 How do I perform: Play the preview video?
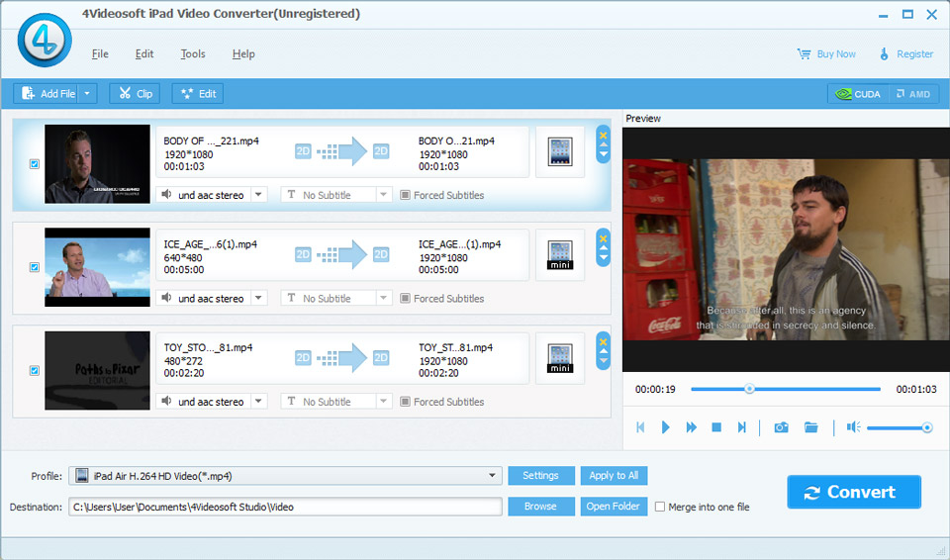pyautogui.click(x=665, y=427)
